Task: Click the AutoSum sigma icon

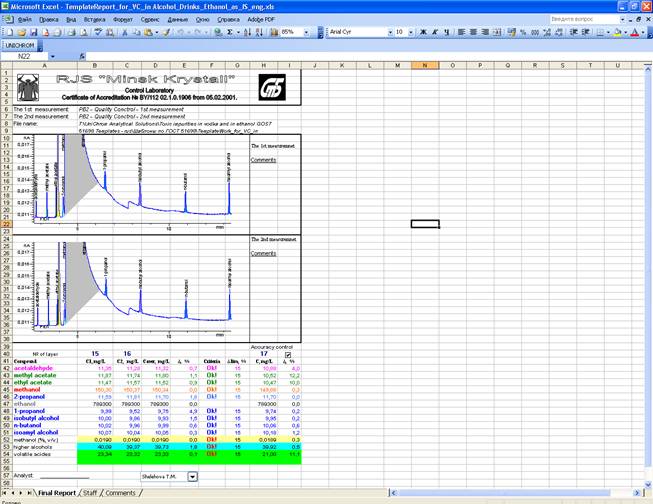Action: pyautogui.click(x=230, y=32)
